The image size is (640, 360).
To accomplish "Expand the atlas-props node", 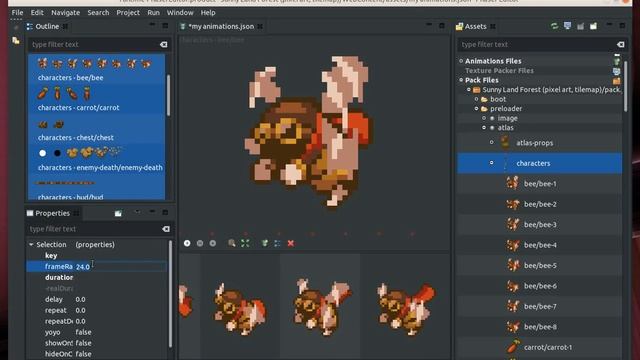I will click(491, 142).
